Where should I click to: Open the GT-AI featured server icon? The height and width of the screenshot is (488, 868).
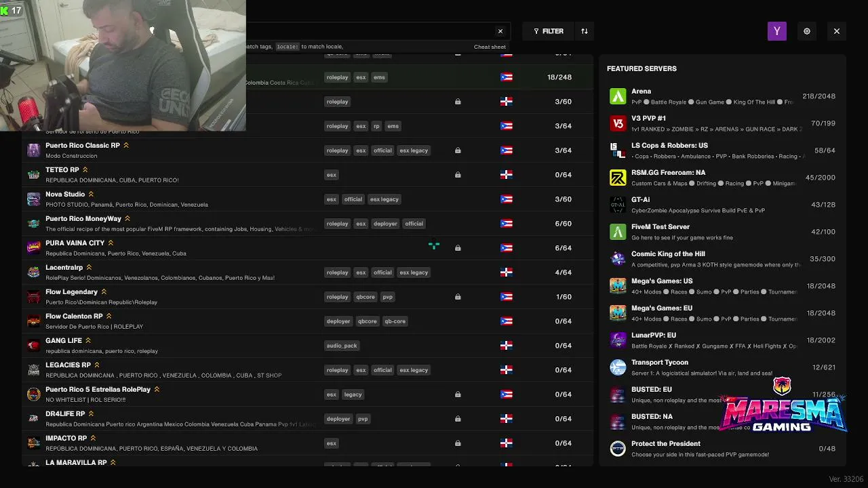[x=618, y=205]
